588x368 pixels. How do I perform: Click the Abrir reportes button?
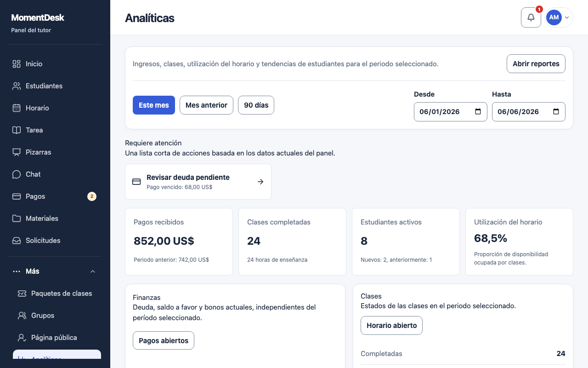536,64
